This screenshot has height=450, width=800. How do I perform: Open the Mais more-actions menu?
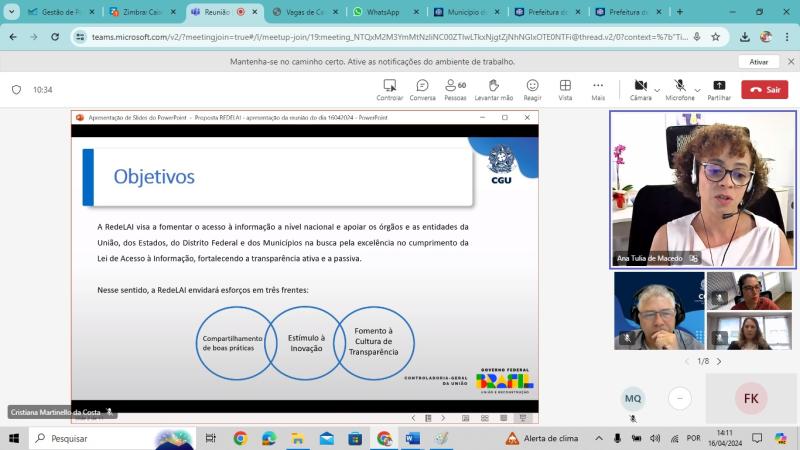click(598, 90)
